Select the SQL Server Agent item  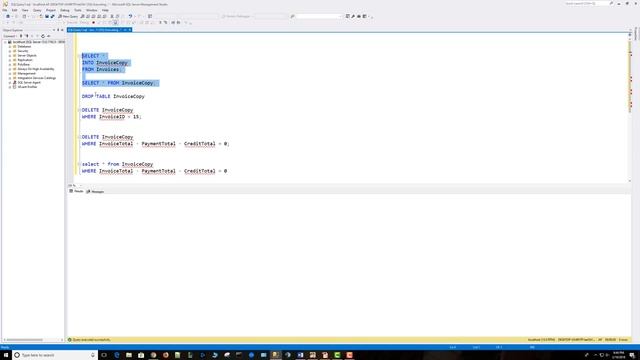(29, 82)
